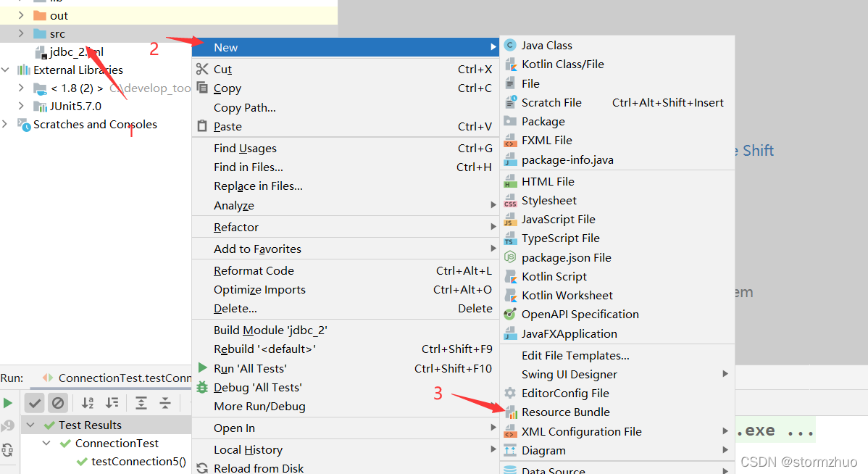868x474 pixels.
Task: Choose Analyze submenu
Action: [x=346, y=205]
